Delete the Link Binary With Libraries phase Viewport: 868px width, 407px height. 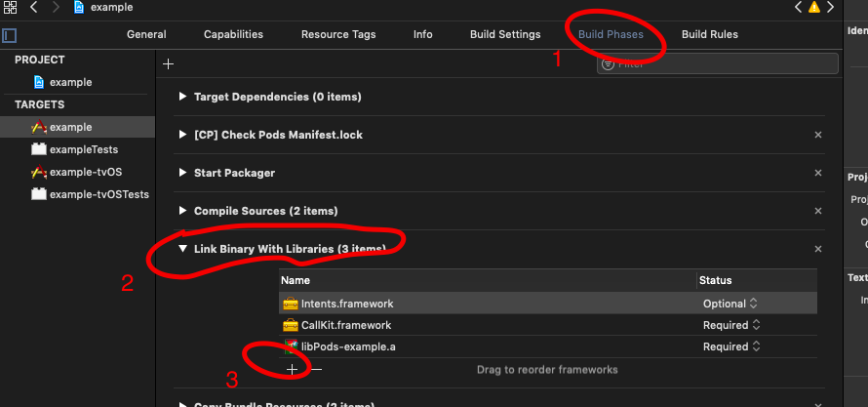(x=817, y=249)
